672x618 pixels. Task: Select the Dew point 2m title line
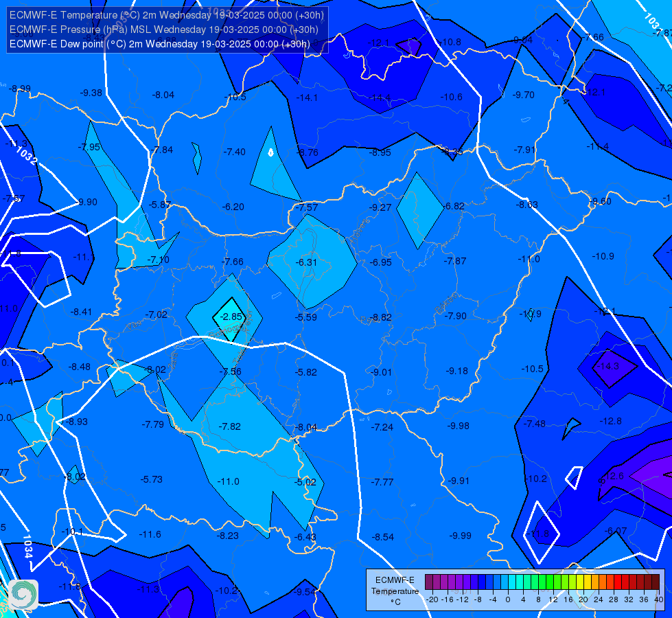(x=159, y=44)
